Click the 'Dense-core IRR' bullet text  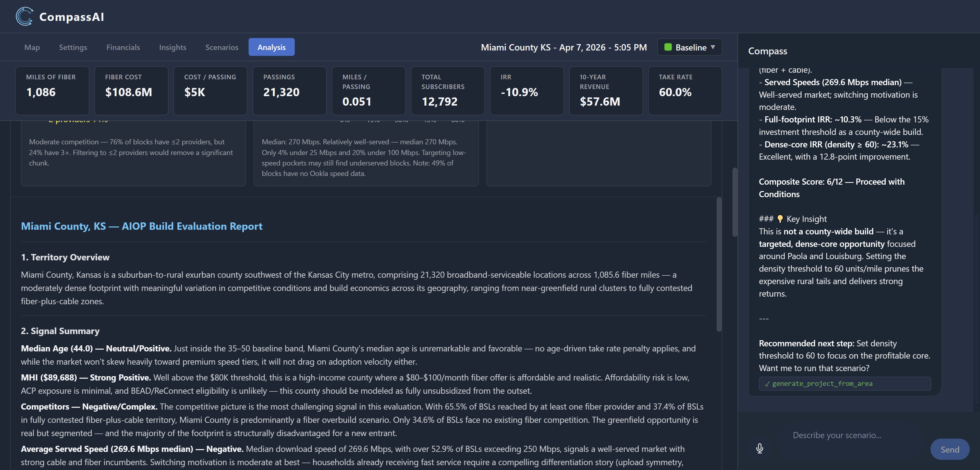tap(836, 145)
